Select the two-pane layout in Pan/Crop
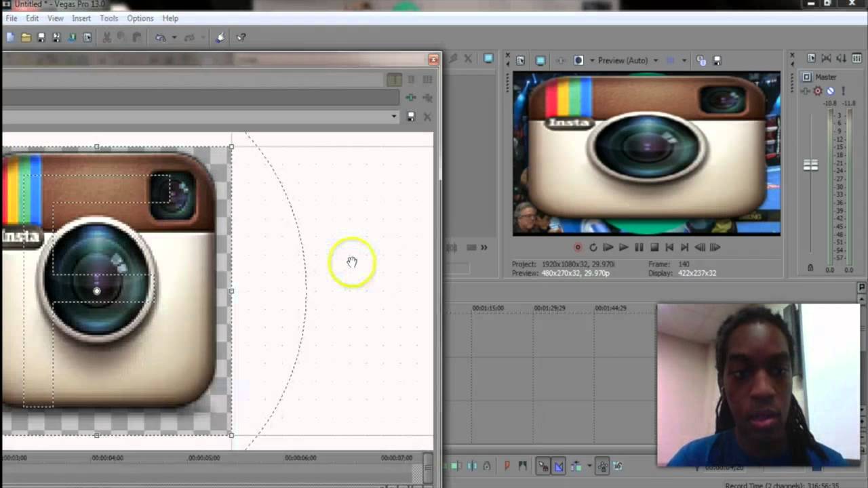Screen dimensions: 868x488 point(411,80)
